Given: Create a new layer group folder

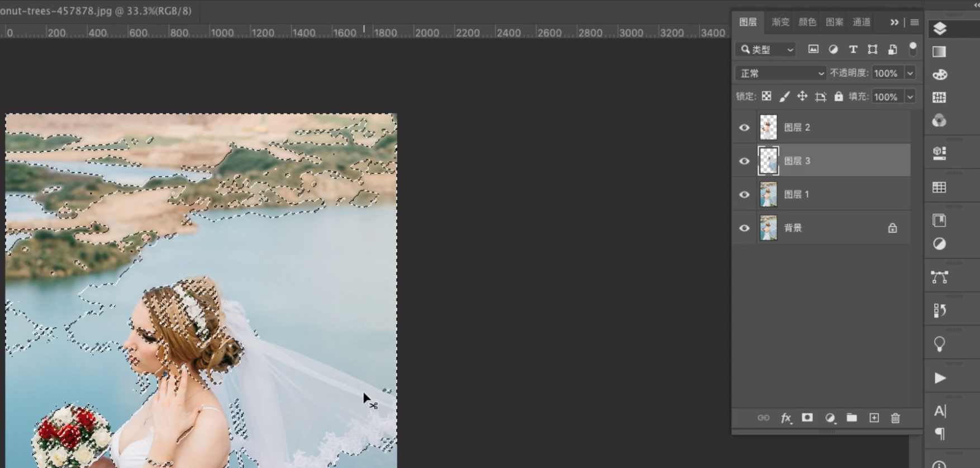Looking at the screenshot, I should click(851, 418).
